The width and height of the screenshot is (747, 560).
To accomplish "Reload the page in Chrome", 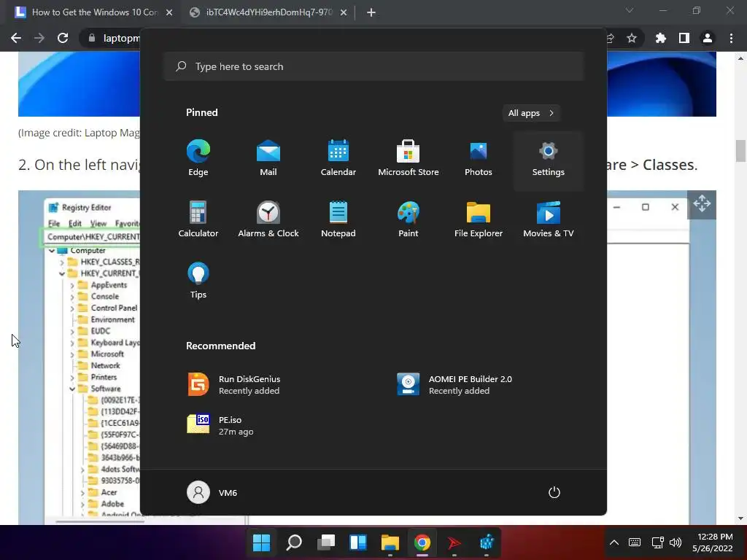I will [63, 38].
